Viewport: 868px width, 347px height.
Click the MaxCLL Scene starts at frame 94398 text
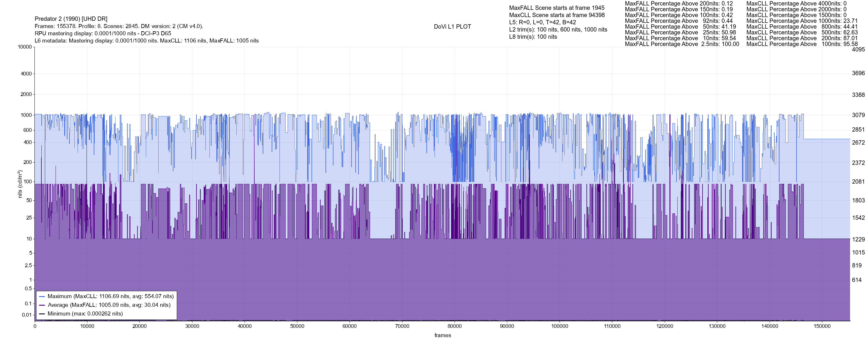coord(557,15)
